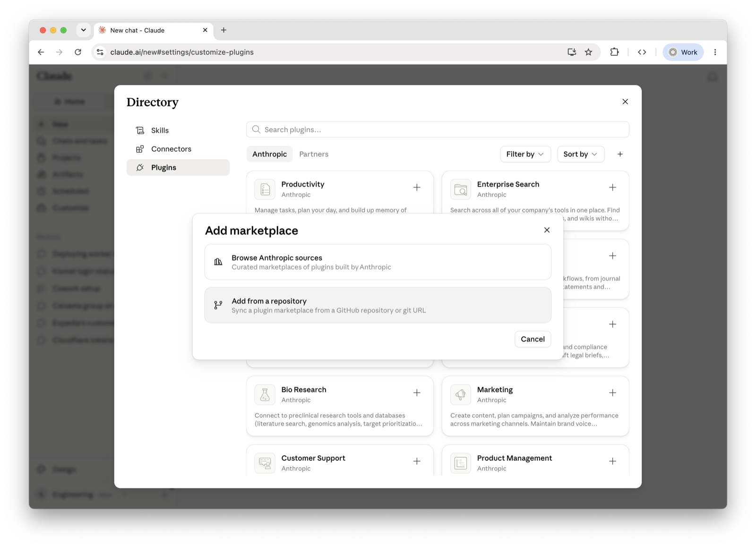Select Add from a repository option
The width and height of the screenshot is (756, 547).
pos(378,305)
